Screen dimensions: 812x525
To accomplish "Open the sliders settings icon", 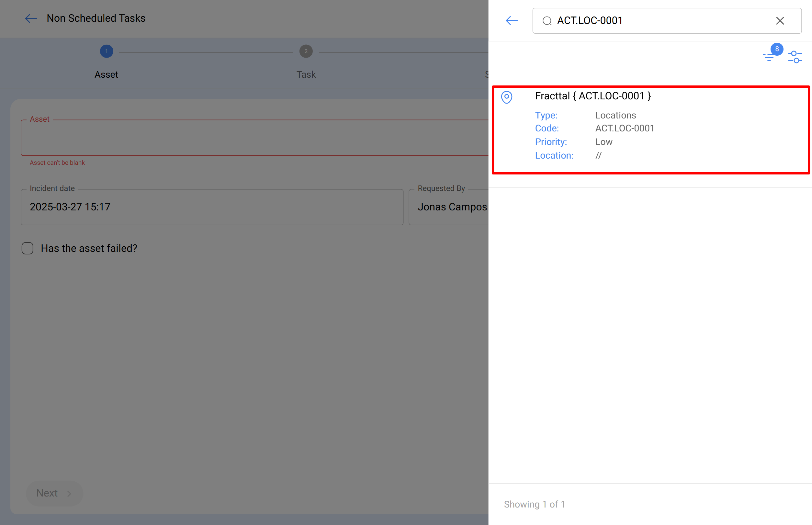I will (795, 57).
